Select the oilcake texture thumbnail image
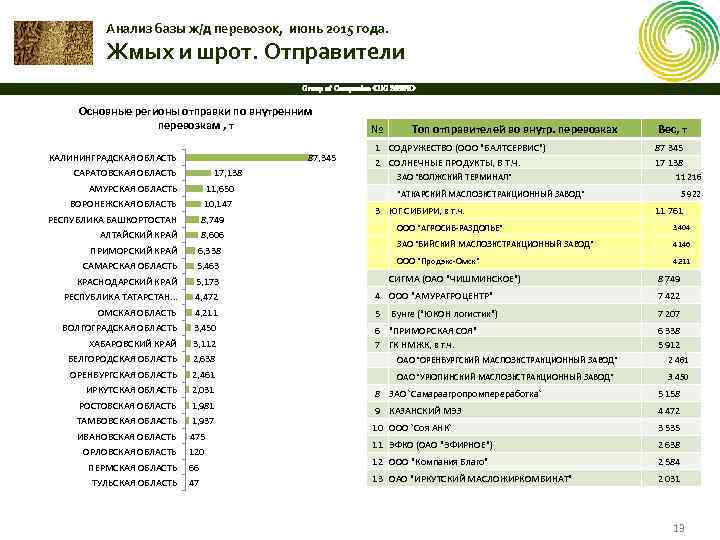720x540 pixels. [x=53, y=43]
